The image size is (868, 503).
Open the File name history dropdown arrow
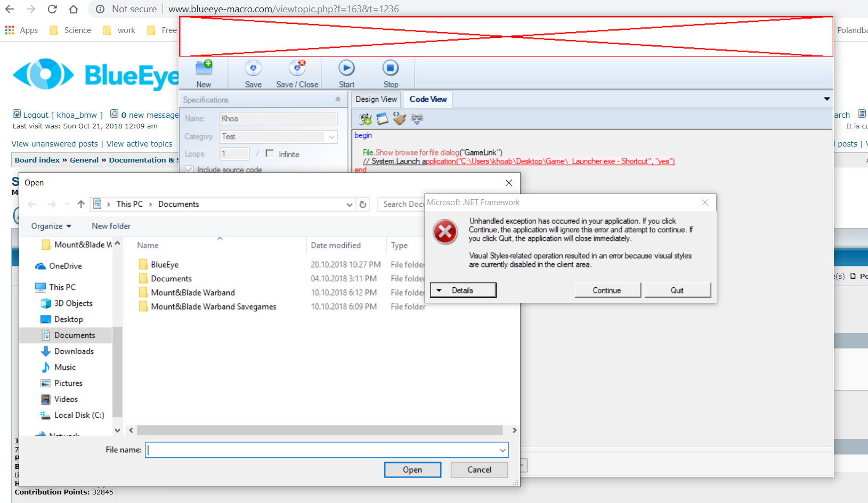click(502, 450)
